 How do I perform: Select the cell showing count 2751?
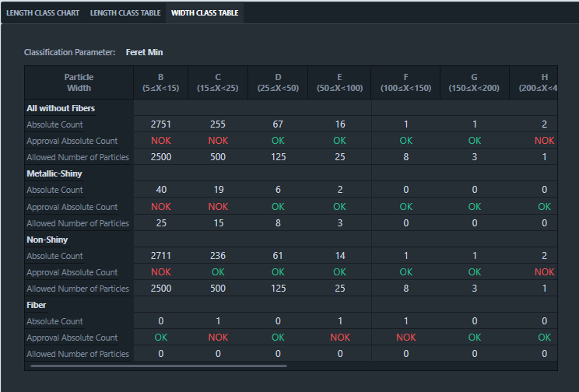[160, 124]
